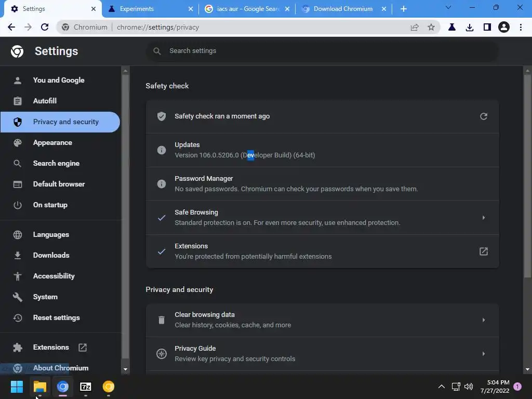Screen dimensions: 532x399
Task: Open Languages settings
Action: point(60,234)
